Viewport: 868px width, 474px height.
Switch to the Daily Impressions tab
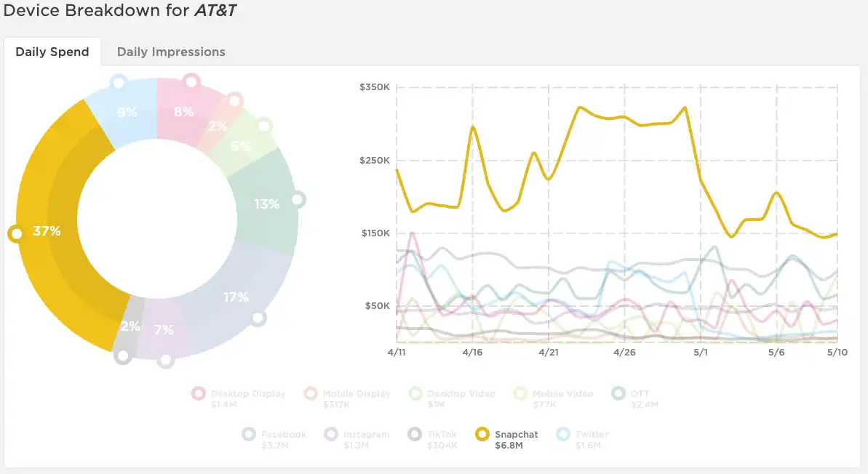pos(170,52)
